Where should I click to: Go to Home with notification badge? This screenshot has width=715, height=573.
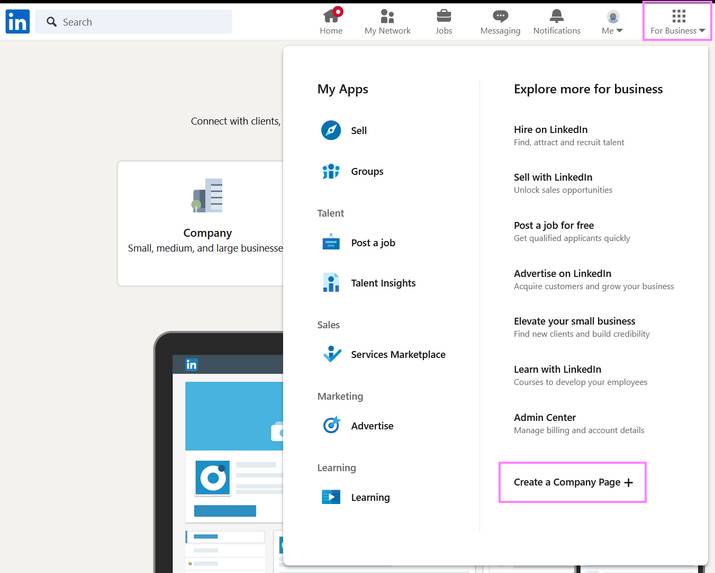331,21
